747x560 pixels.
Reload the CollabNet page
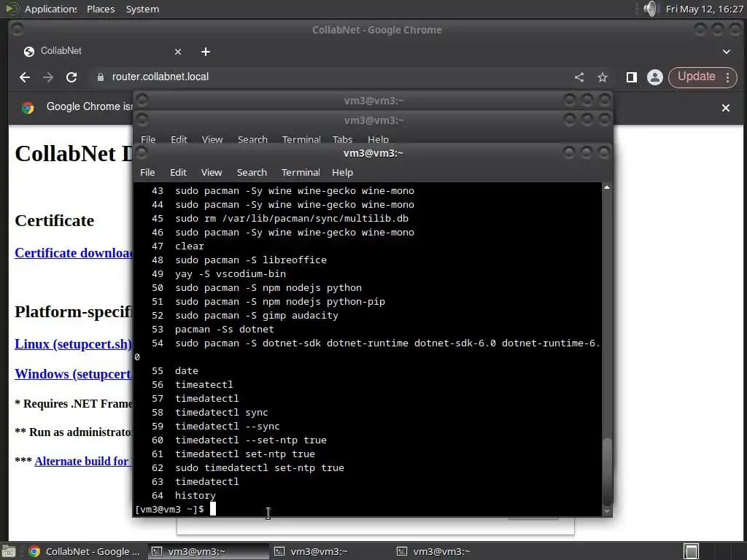pos(71,77)
